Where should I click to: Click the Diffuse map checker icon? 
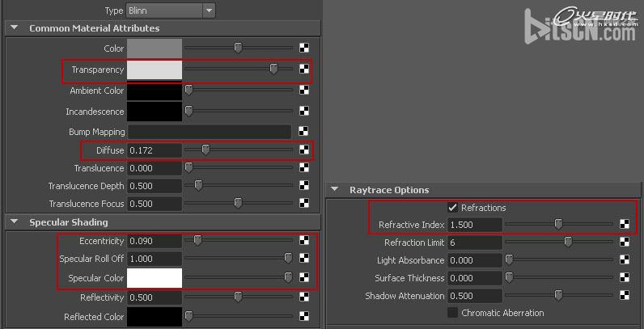click(304, 150)
